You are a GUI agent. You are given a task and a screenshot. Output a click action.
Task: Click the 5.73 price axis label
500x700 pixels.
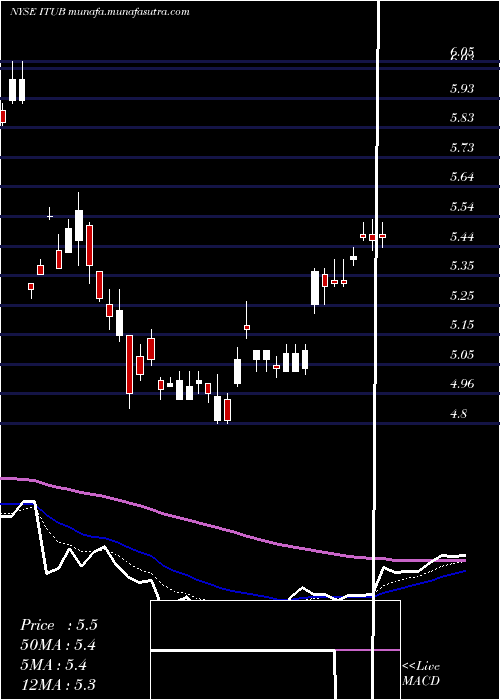(x=462, y=147)
